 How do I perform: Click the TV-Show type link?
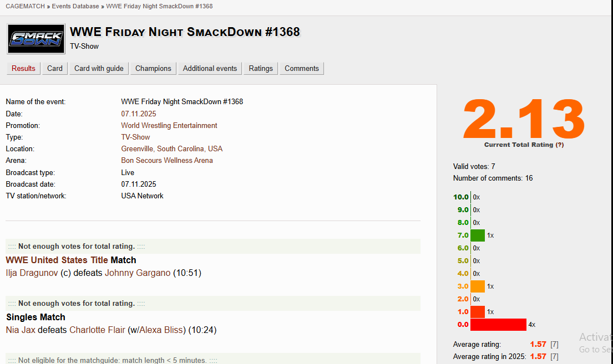135,137
